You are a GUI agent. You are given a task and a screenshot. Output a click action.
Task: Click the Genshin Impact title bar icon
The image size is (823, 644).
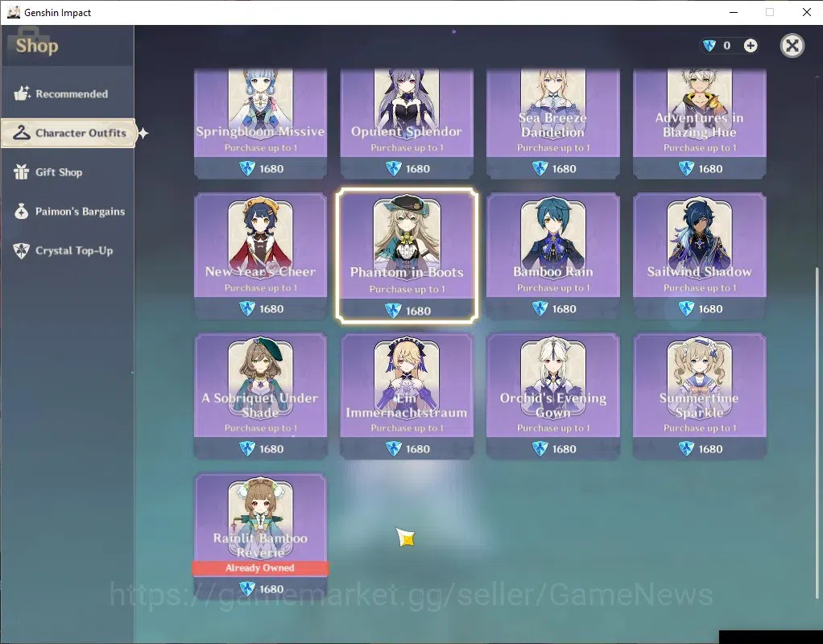coord(14,12)
